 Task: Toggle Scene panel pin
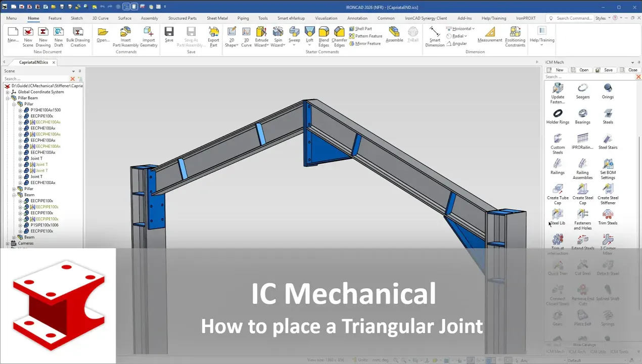pyautogui.click(x=80, y=71)
